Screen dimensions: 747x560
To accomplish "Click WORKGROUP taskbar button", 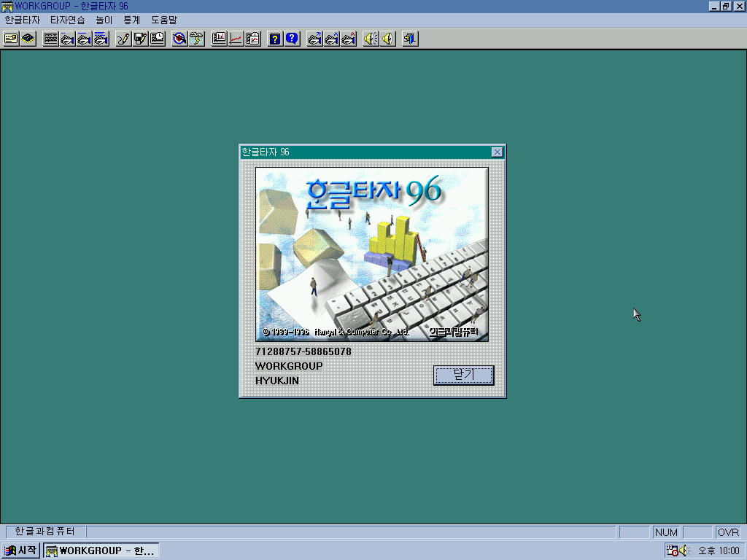I will click(x=101, y=551).
